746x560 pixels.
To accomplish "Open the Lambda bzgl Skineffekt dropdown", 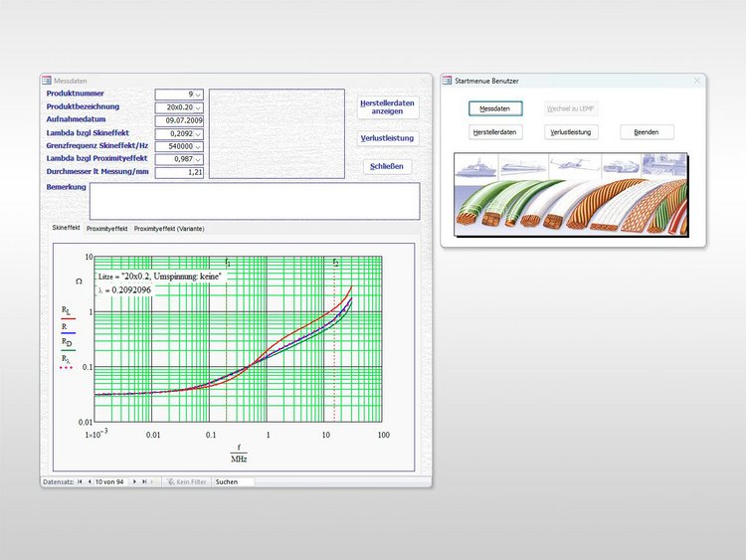I will pos(198,132).
